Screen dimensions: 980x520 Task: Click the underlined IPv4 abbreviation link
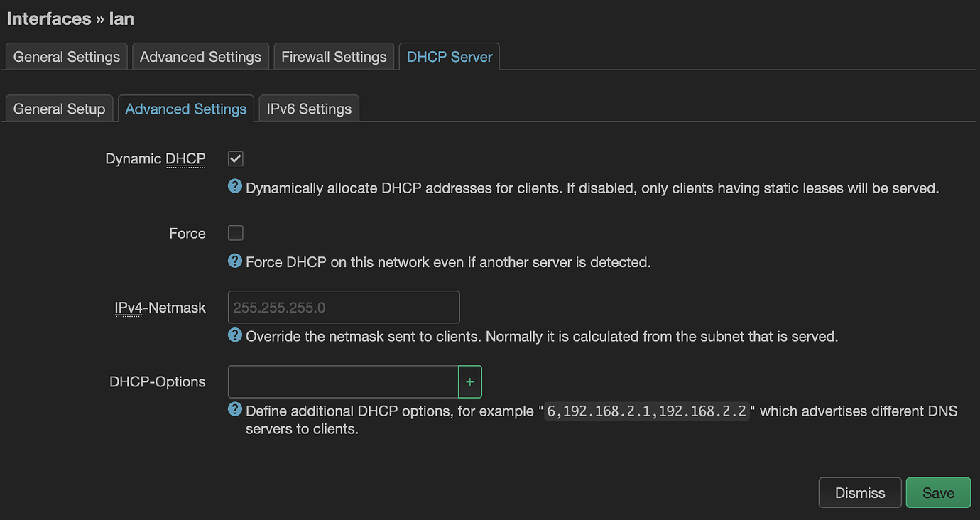[x=129, y=307]
